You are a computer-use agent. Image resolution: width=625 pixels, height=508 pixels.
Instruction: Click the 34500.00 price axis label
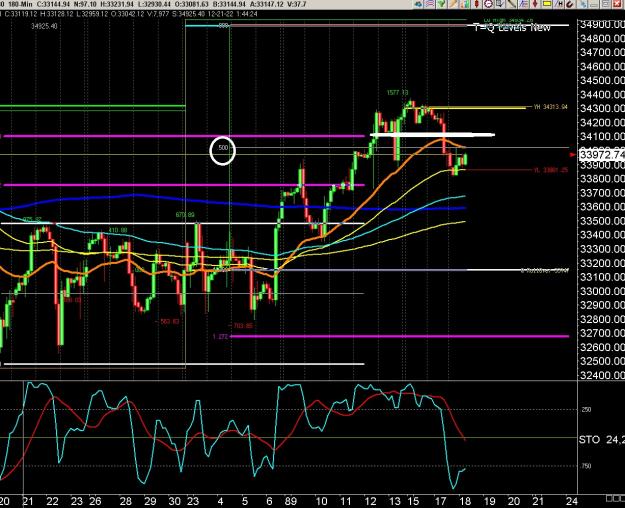coord(602,81)
